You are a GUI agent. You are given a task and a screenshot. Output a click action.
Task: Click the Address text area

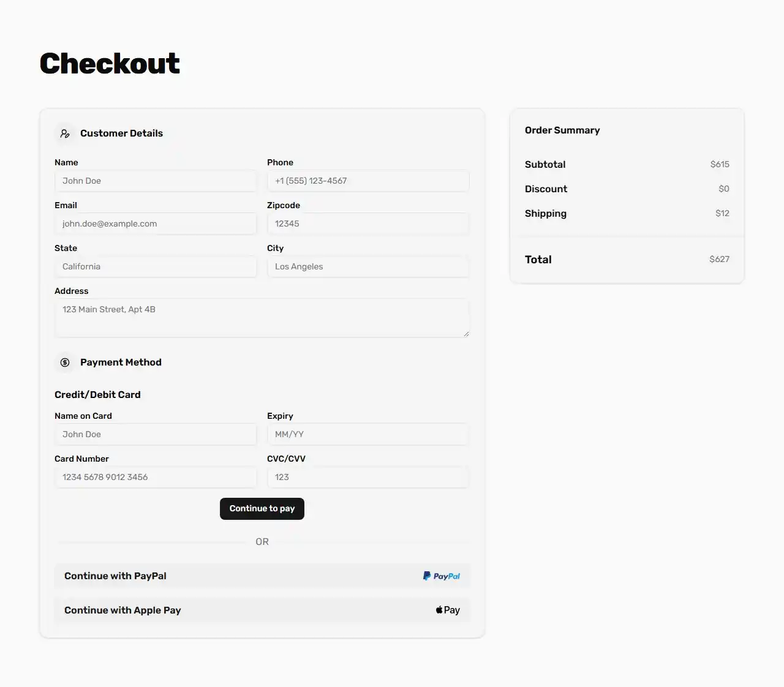(262, 317)
